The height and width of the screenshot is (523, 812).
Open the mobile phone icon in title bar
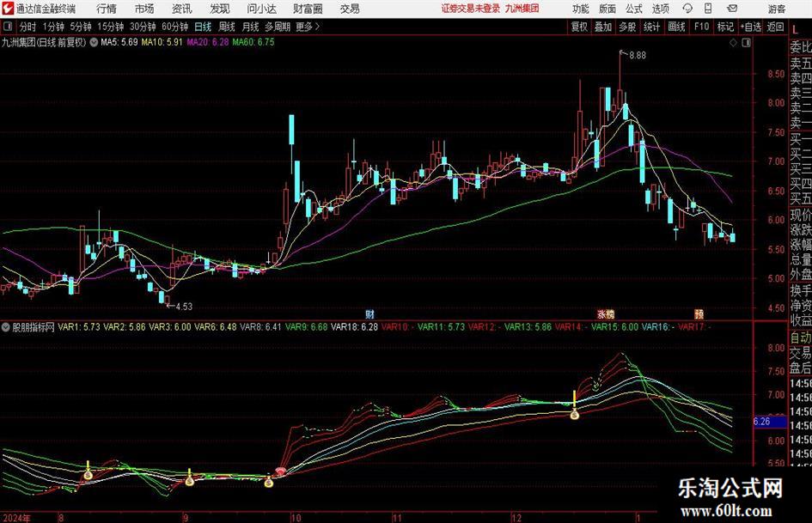[x=708, y=9]
